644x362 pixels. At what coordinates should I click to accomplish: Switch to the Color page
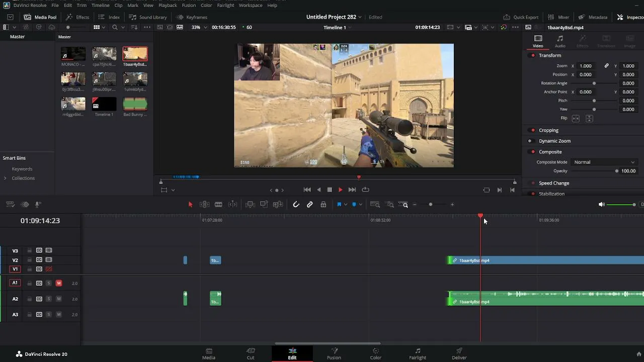375,353
